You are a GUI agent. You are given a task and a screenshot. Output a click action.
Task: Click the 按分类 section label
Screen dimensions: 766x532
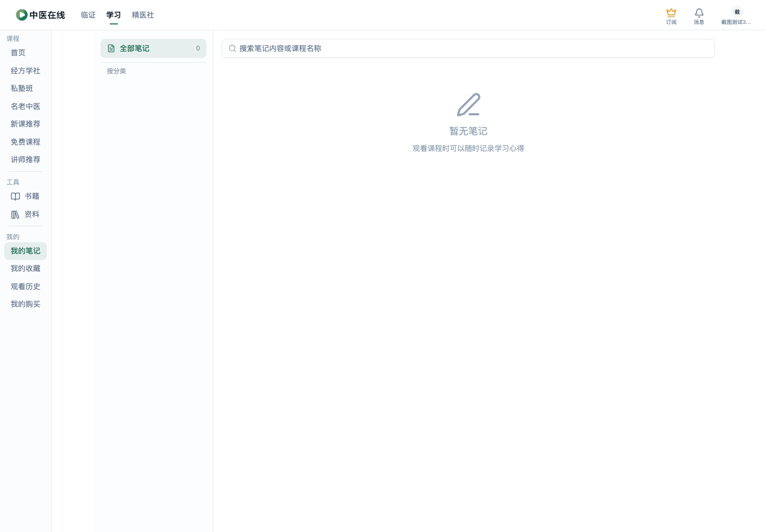click(116, 71)
